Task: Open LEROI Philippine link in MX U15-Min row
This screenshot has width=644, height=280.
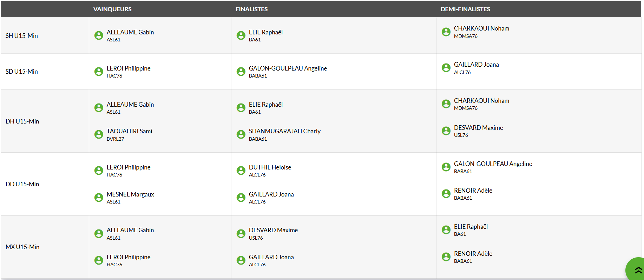Action: pyautogui.click(x=129, y=257)
